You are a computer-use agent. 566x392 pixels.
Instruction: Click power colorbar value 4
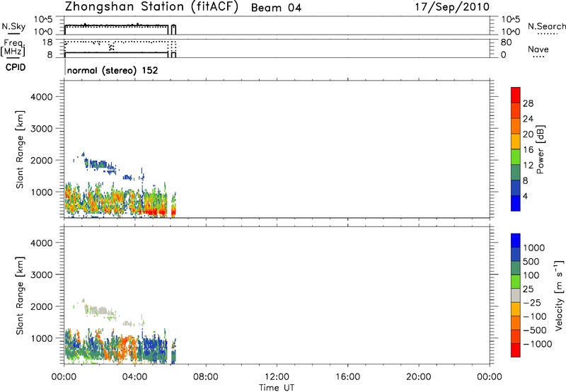[x=526, y=197]
